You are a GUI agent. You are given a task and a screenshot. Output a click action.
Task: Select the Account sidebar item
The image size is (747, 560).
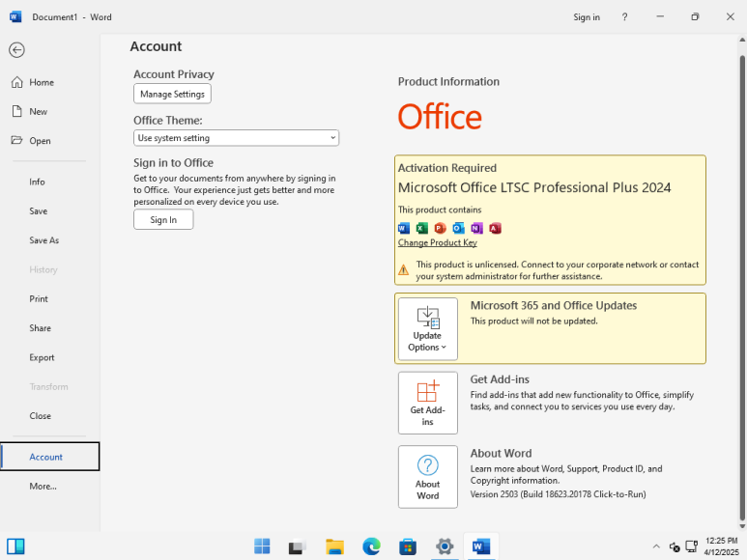50,457
